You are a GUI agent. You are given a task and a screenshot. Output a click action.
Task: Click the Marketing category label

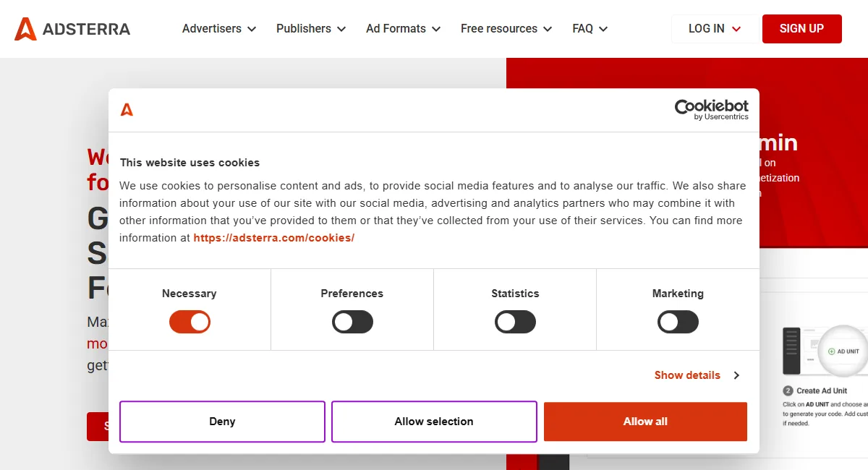(678, 294)
